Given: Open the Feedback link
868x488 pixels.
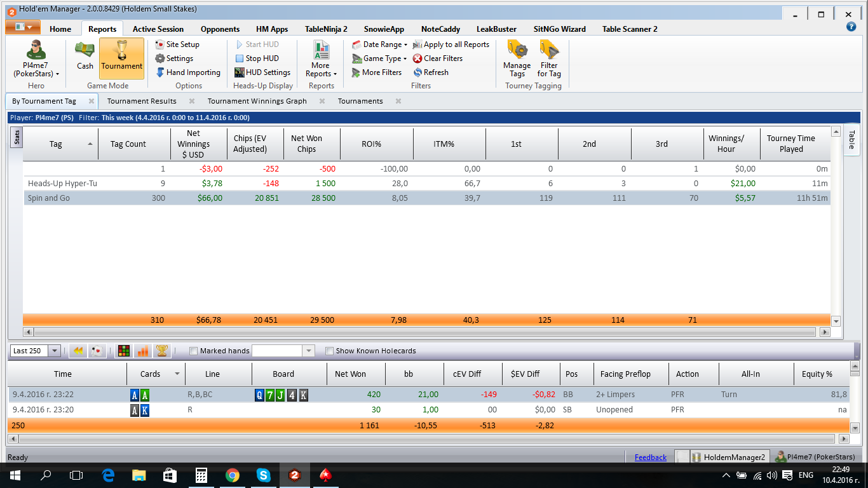Looking at the screenshot, I should 651,457.
